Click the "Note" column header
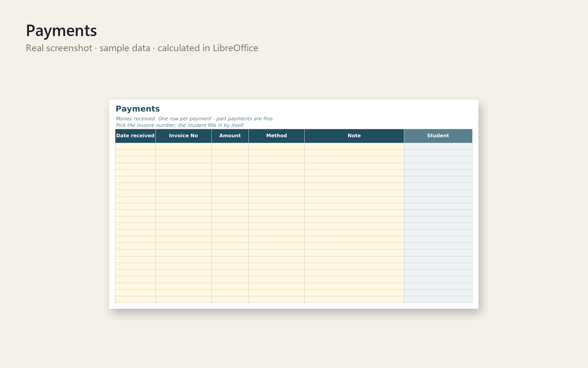 click(x=354, y=136)
